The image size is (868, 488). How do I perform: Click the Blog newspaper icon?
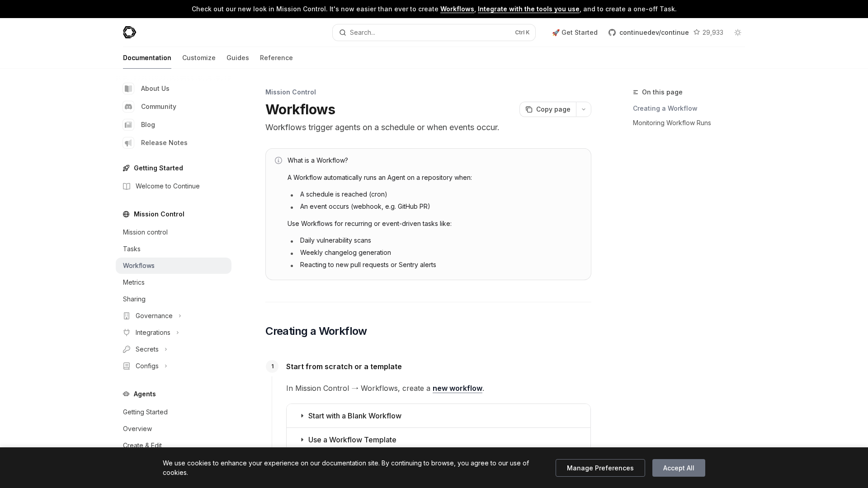coord(128,125)
